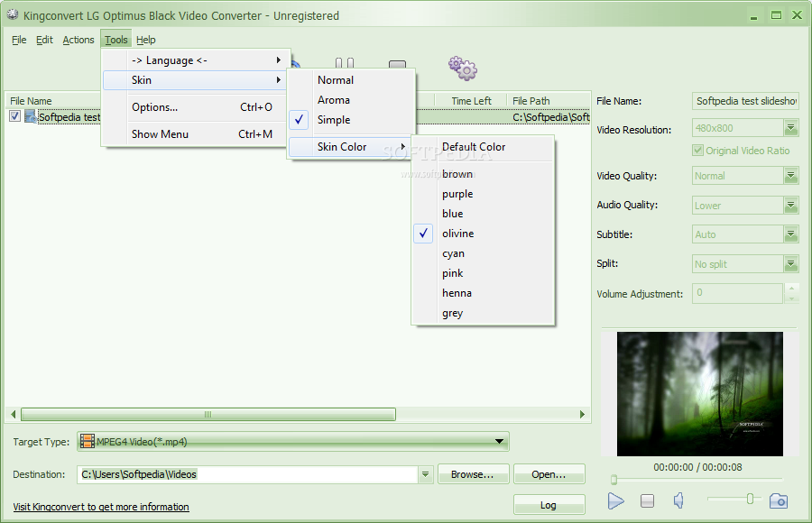Choose the Normal skin
The image size is (812, 523).
point(352,80)
